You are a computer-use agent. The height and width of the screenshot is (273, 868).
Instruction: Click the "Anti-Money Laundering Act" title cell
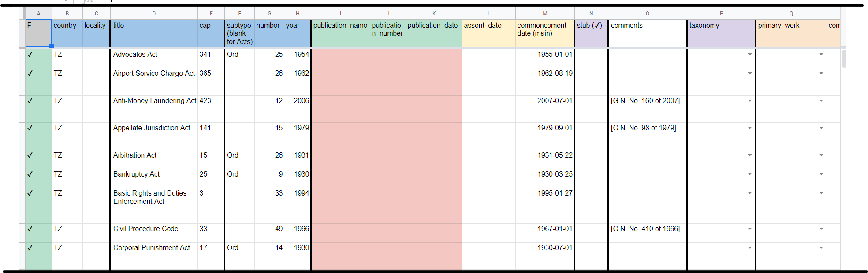click(154, 101)
